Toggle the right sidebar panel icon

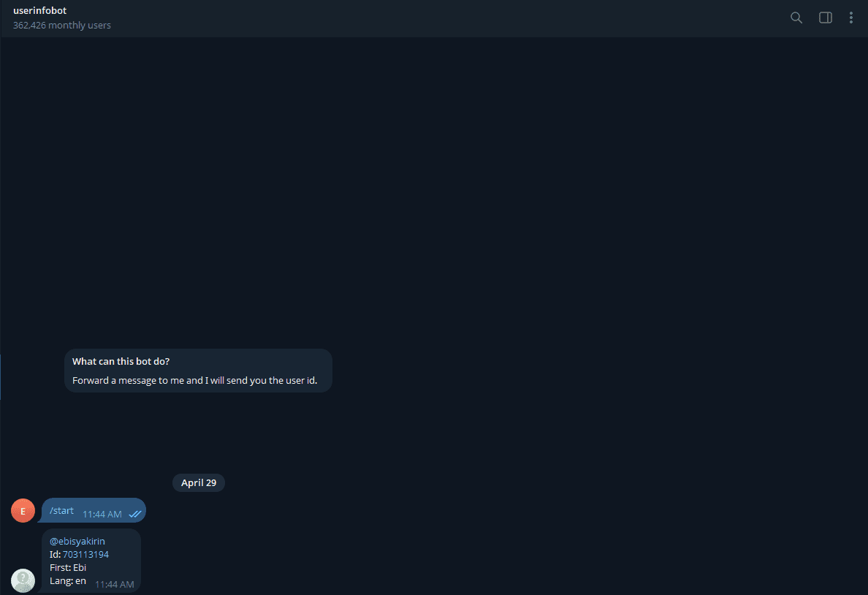826,18
